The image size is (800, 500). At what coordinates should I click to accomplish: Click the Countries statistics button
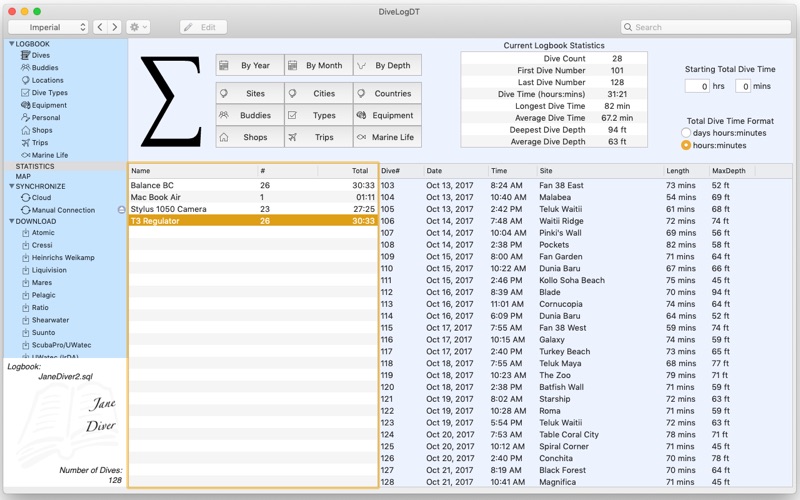tap(387, 94)
